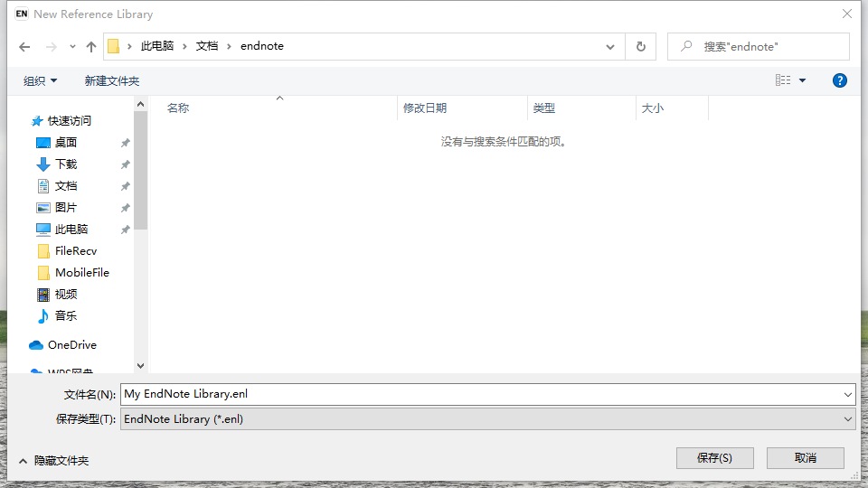The width and height of the screenshot is (868, 488).
Task: Open the 文件名 dropdown arrow
Action: 847,395
